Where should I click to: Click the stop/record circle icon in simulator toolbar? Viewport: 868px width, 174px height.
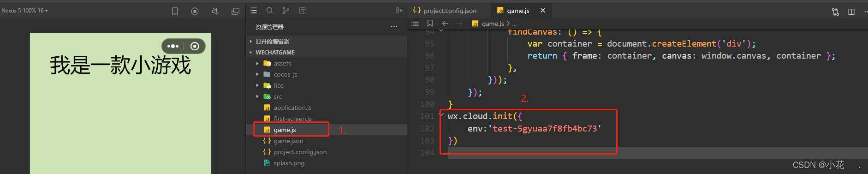pyautogui.click(x=195, y=11)
